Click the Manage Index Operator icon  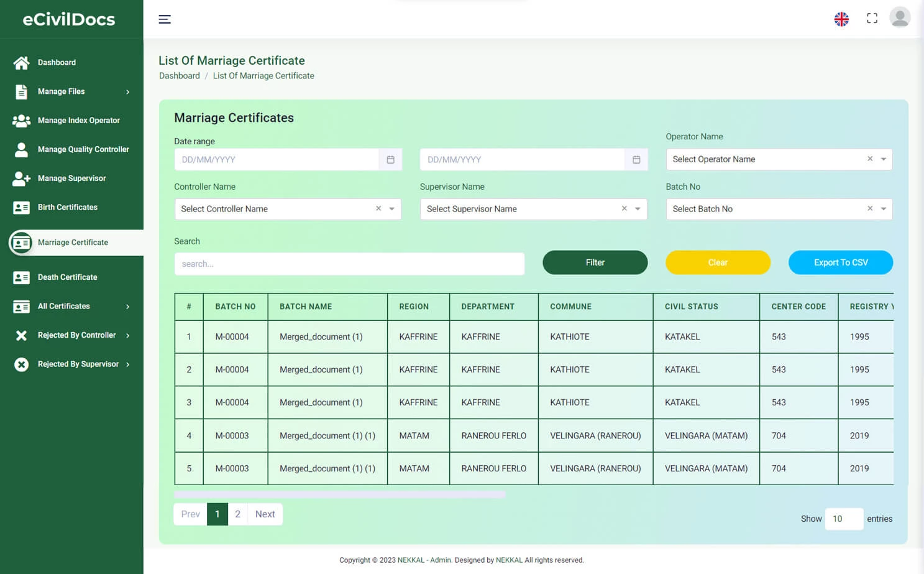click(21, 120)
